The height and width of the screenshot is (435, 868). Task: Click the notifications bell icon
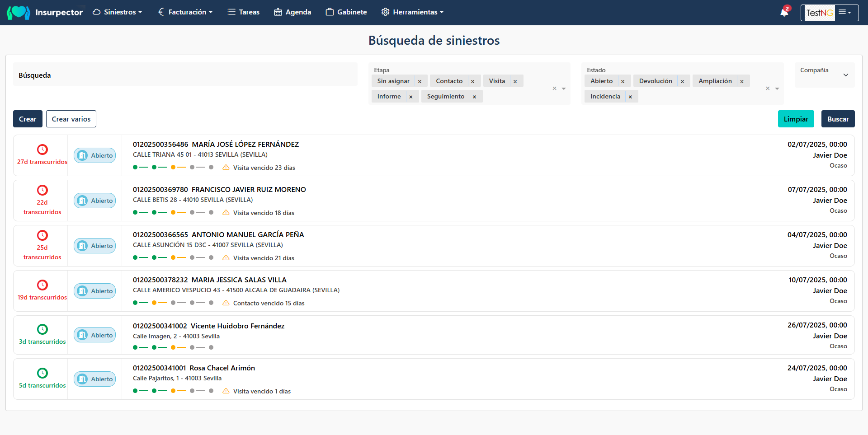(x=784, y=12)
